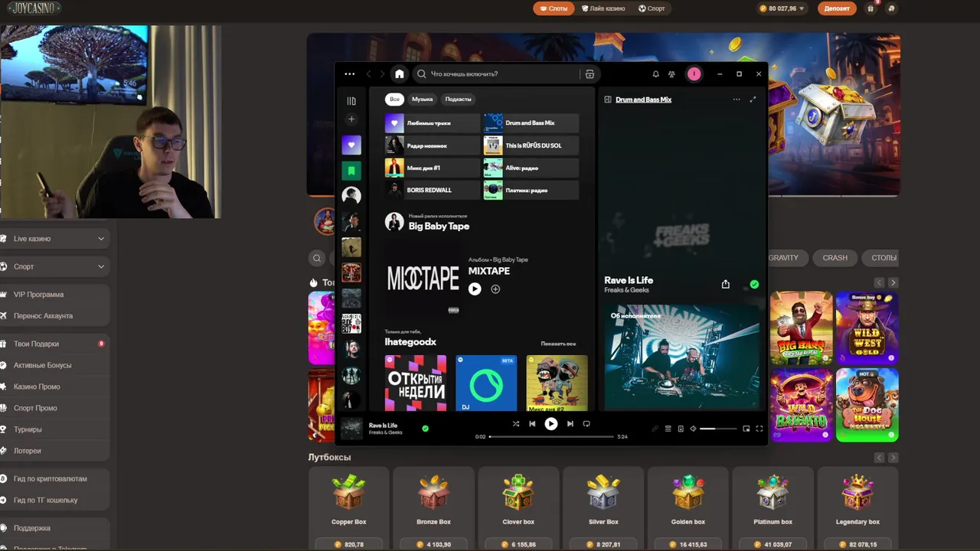Open the Legendary box lootbox

pyautogui.click(x=857, y=507)
